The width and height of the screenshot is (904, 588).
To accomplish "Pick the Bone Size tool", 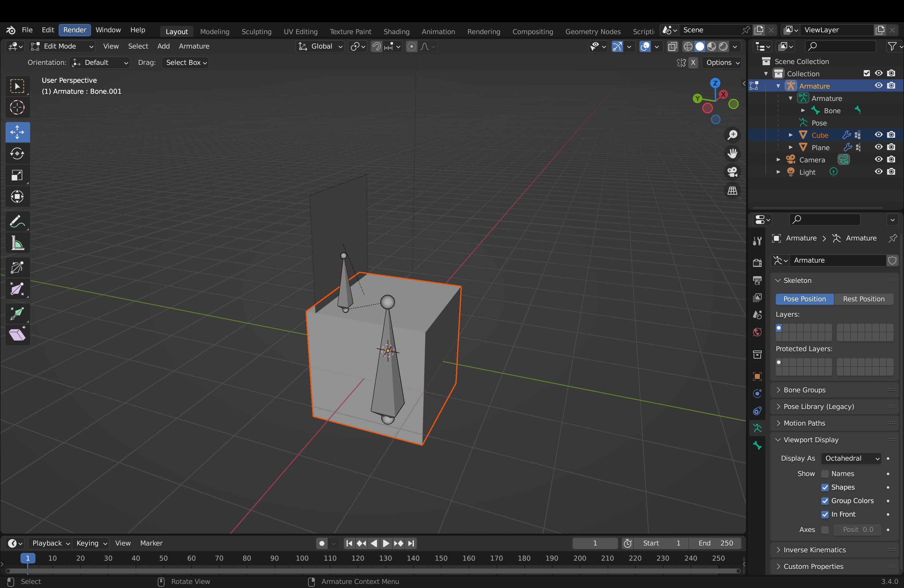I will pyautogui.click(x=18, y=289).
